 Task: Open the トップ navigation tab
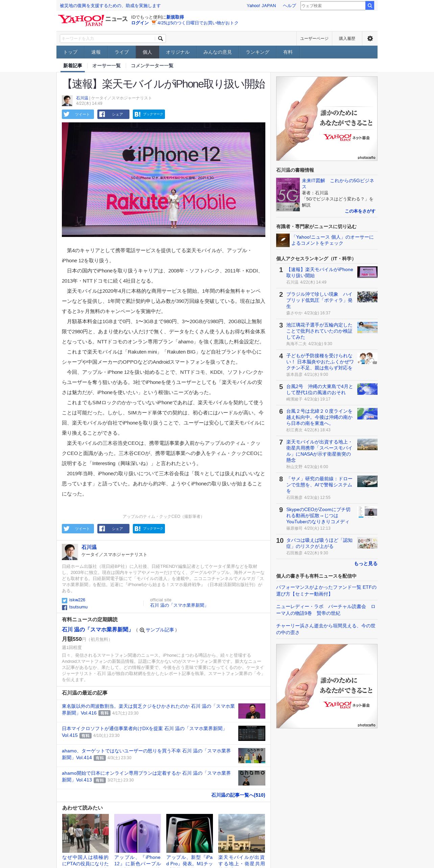tap(70, 52)
